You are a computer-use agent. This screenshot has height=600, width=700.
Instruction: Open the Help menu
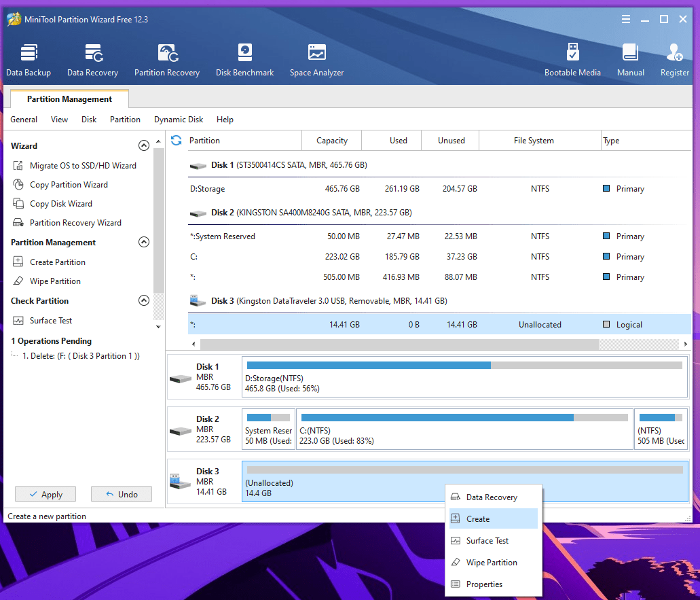[x=225, y=120]
